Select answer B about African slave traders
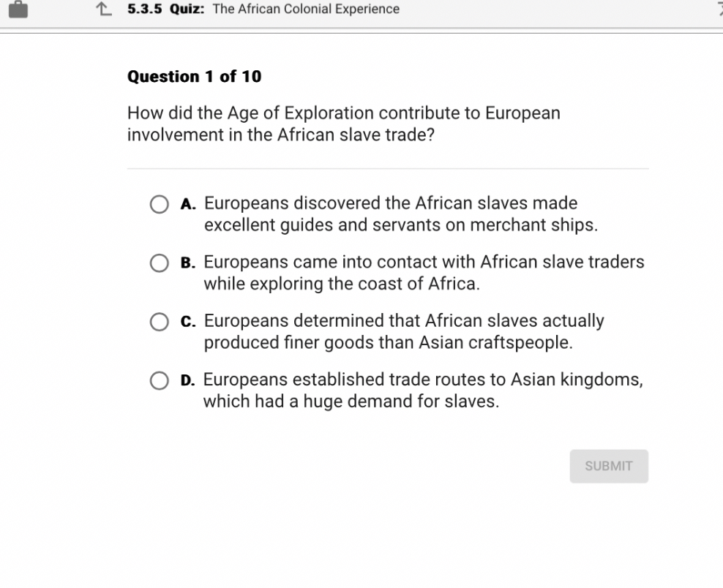The image size is (723, 588). [159, 263]
